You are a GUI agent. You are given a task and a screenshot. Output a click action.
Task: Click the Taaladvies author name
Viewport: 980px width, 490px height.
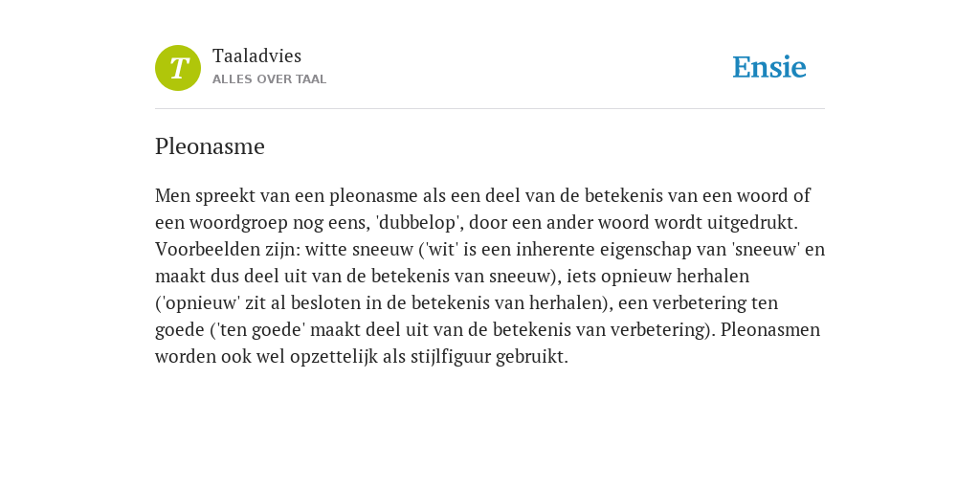(256, 56)
